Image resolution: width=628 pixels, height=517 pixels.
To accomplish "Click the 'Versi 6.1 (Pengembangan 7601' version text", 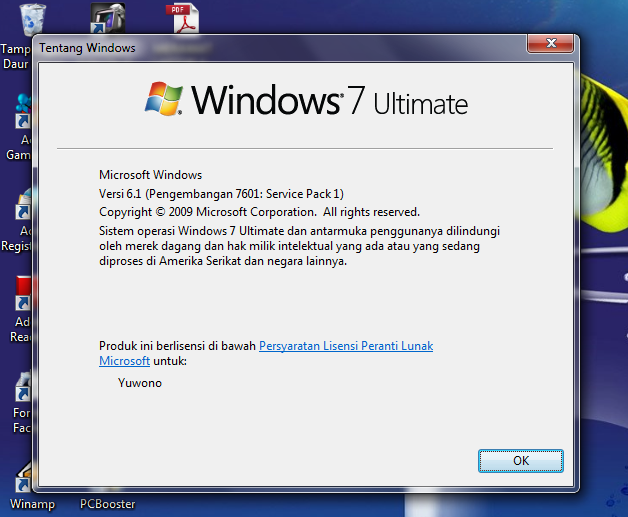I will tap(221, 194).
